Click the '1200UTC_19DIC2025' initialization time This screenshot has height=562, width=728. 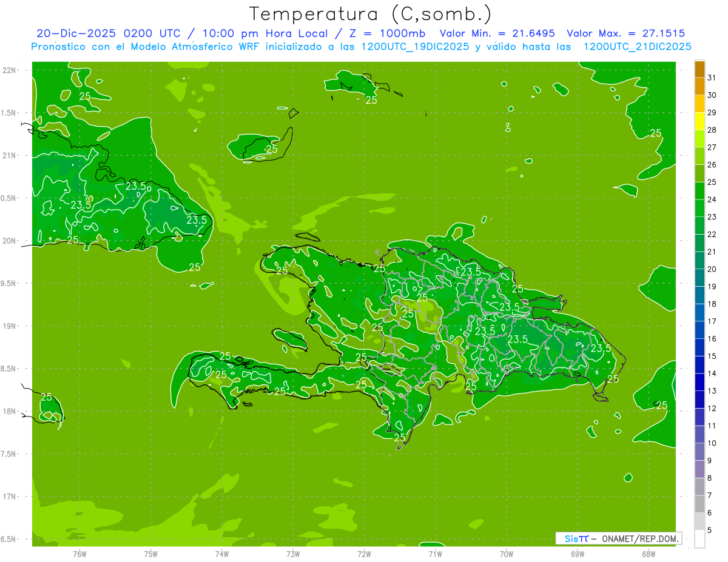414,47
